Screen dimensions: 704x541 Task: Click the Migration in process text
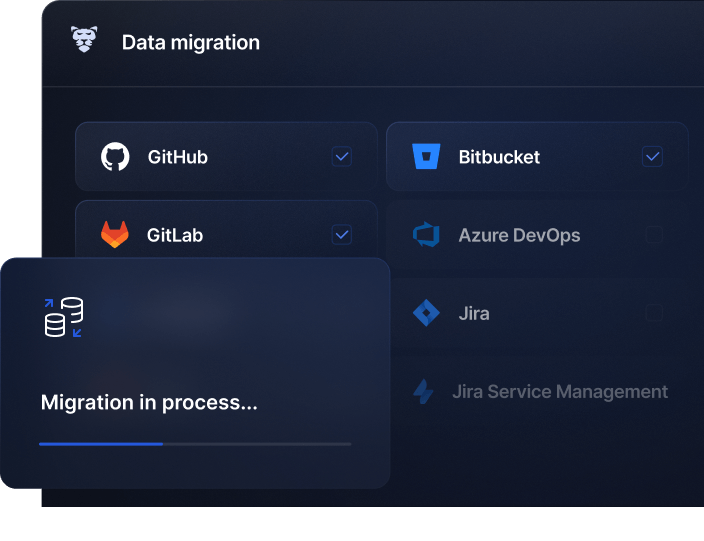[149, 403]
